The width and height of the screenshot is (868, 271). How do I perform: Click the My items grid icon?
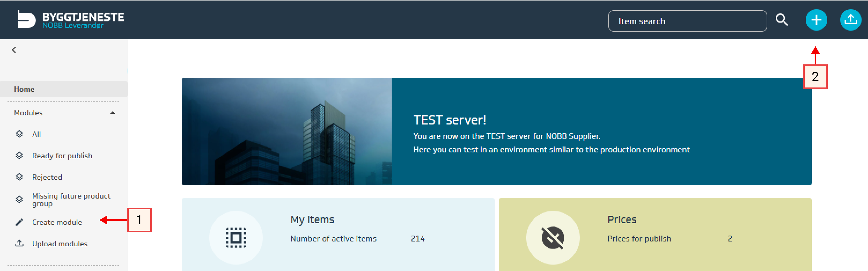(x=236, y=238)
